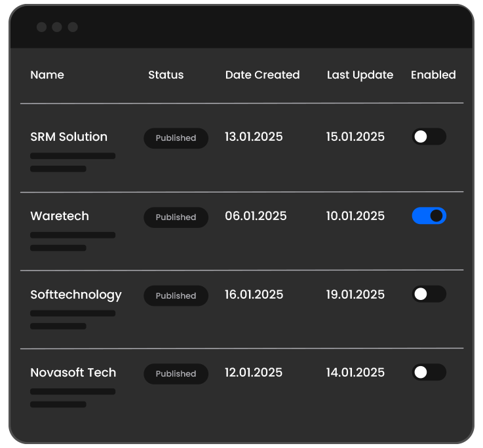Select the 10.01.2025 last update cell
The height and width of the screenshot is (448, 483).
(x=355, y=216)
